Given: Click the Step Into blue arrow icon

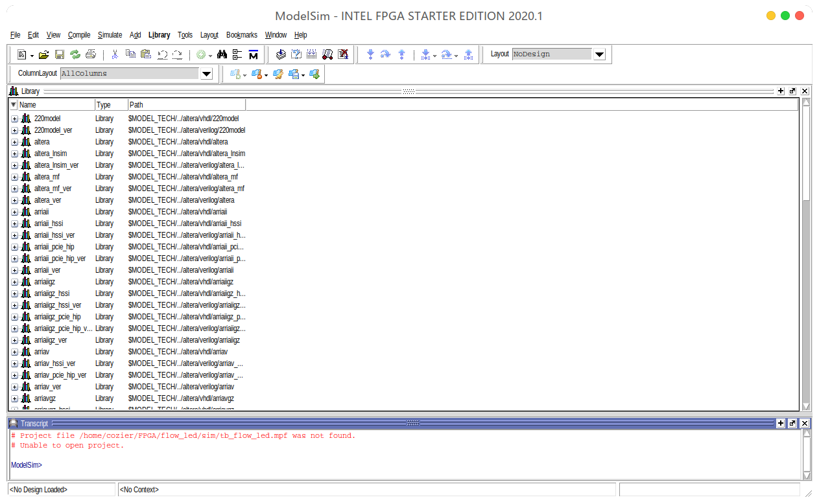Looking at the screenshot, I should tap(370, 55).
